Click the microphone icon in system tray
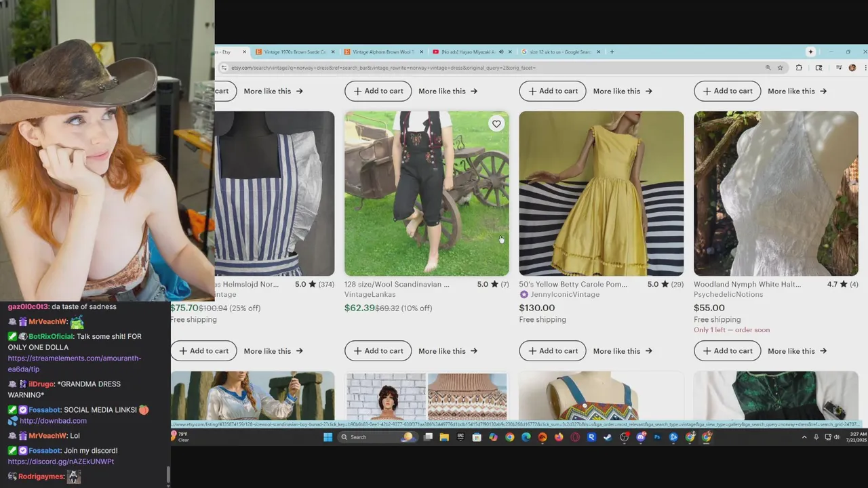 [x=816, y=437]
